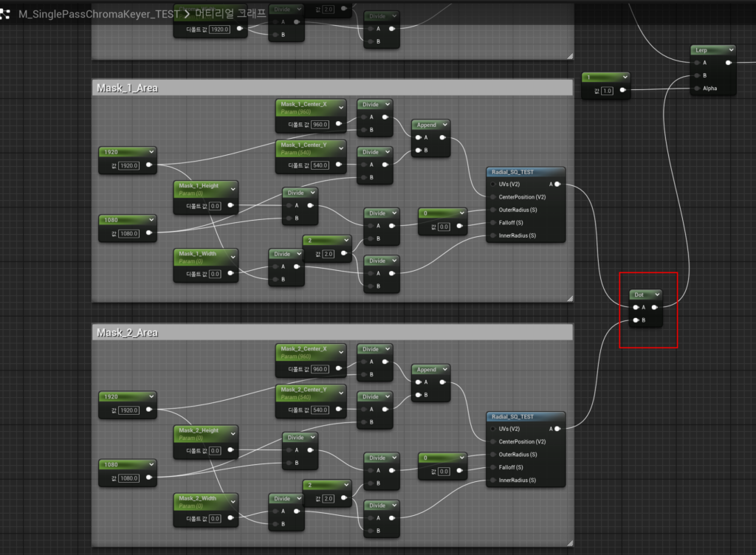Edit the 1.0 value of constant node 1
The height and width of the screenshot is (555, 756).
coord(607,91)
